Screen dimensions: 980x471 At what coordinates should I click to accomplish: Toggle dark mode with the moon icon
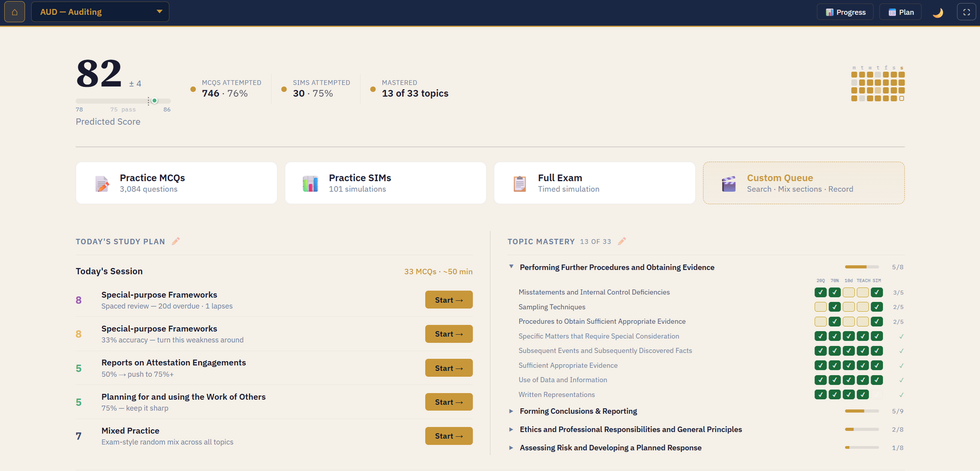click(x=938, y=13)
